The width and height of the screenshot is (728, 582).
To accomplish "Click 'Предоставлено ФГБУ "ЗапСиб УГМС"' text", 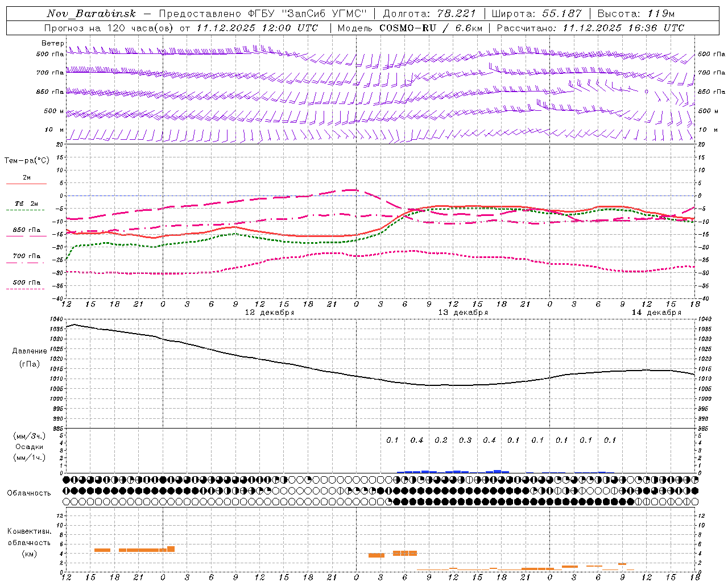I will (263, 14).
